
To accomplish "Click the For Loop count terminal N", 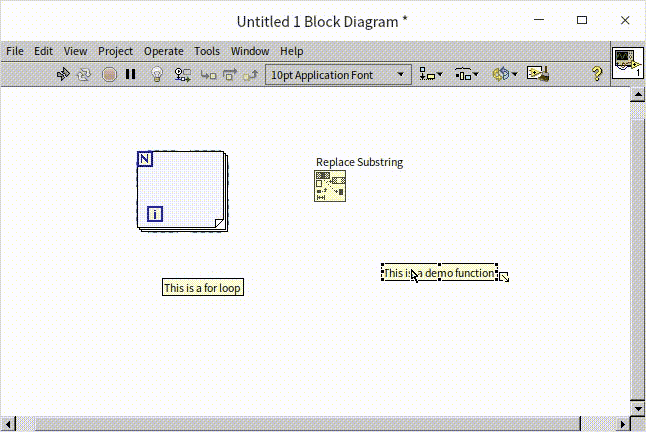I will (x=145, y=159).
